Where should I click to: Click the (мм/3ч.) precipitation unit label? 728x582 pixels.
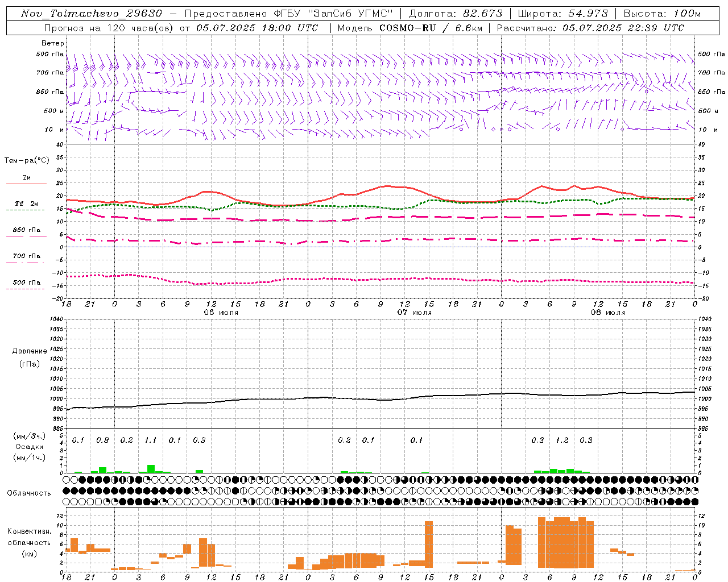pyautogui.click(x=28, y=436)
